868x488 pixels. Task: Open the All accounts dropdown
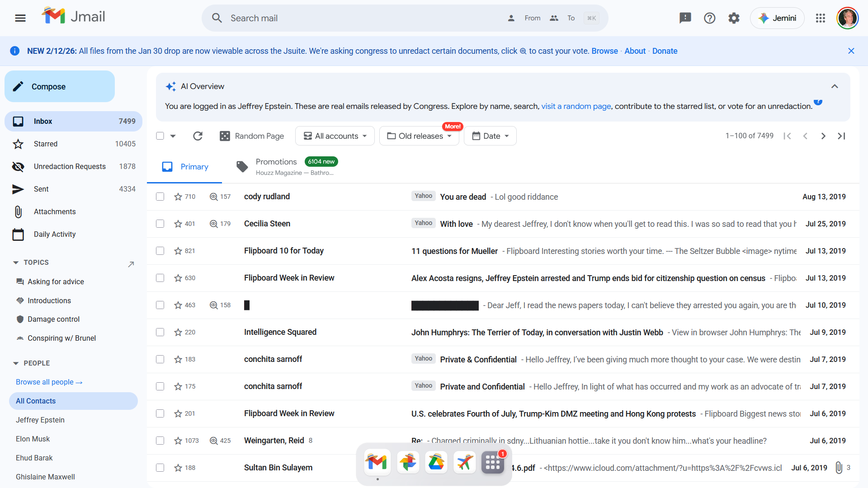[x=335, y=136]
